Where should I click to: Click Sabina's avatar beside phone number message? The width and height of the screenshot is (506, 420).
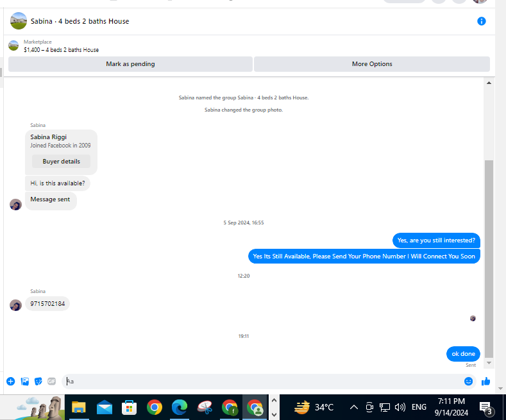coord(15,305)
